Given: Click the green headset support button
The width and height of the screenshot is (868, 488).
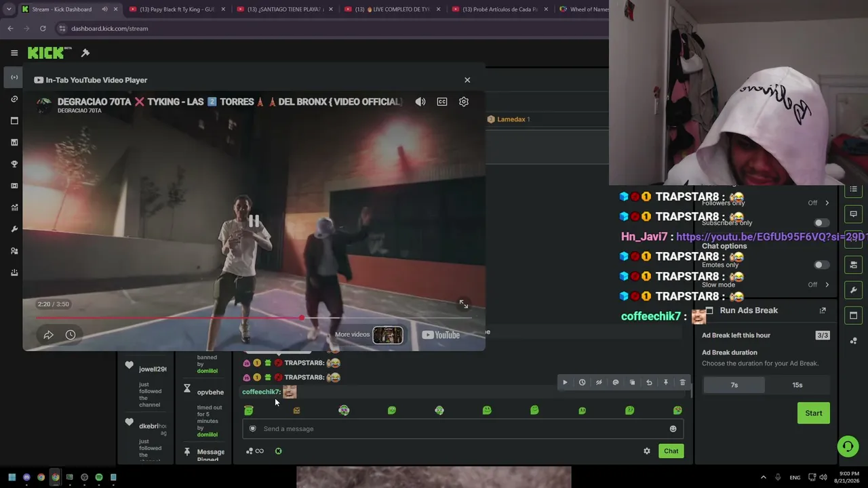Looking at the screenshot, I should point(848,446).
